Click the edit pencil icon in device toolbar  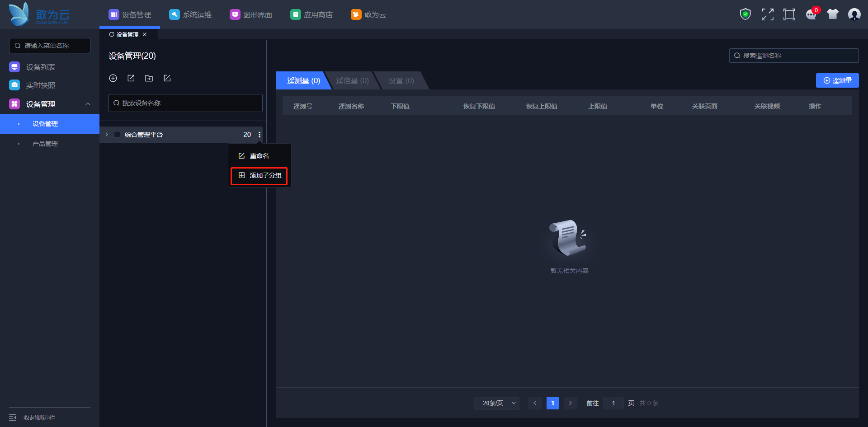point(167,78)
